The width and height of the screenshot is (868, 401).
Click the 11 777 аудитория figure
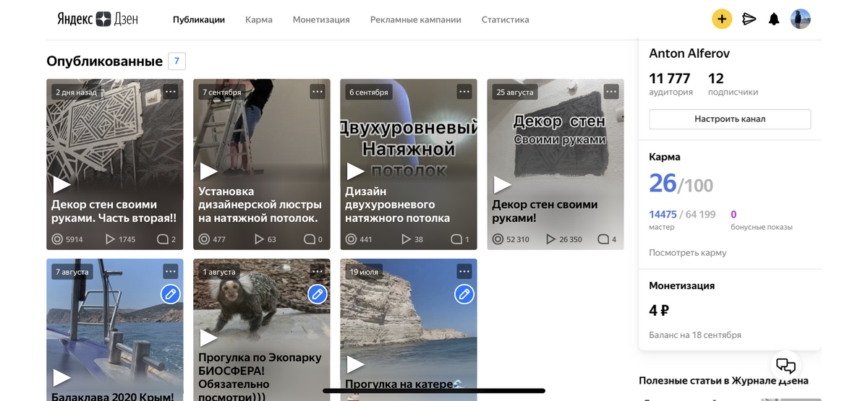click(x=671, y=78)
